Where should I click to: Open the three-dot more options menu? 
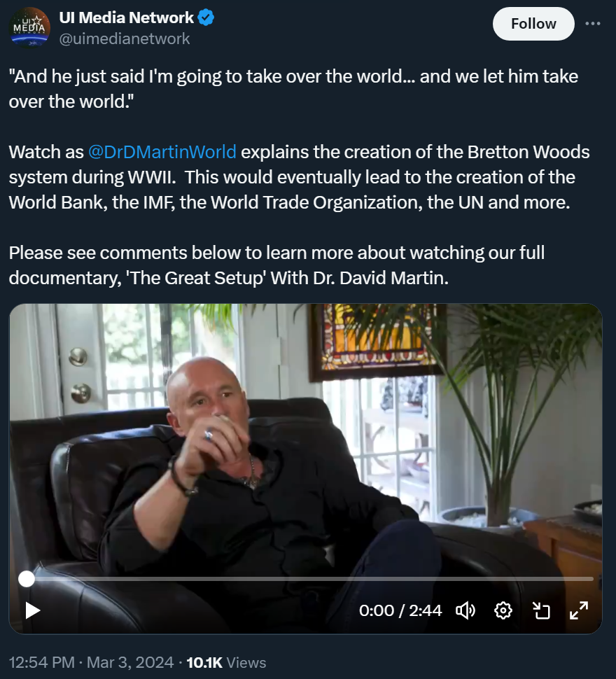593,23
